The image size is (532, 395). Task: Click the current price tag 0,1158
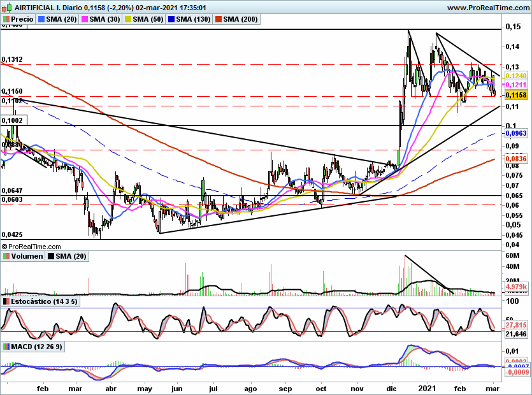pos(515,94)
